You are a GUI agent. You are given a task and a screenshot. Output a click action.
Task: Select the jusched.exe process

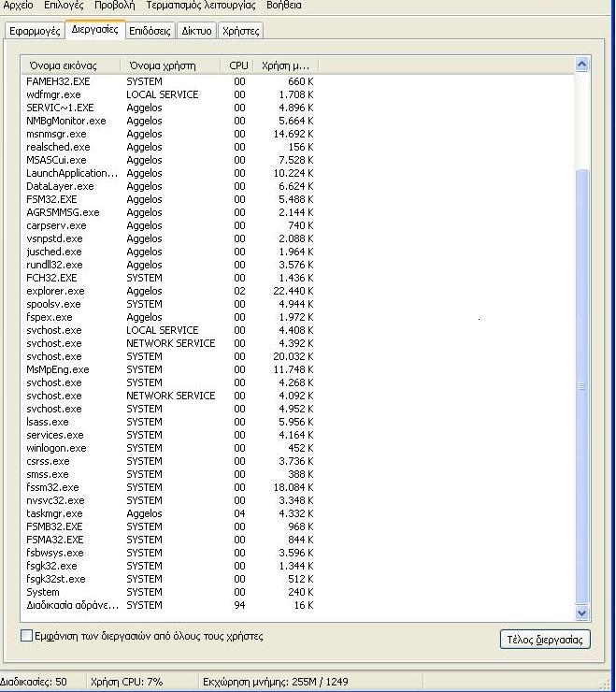pyautogui.click(x=169, y=252)
